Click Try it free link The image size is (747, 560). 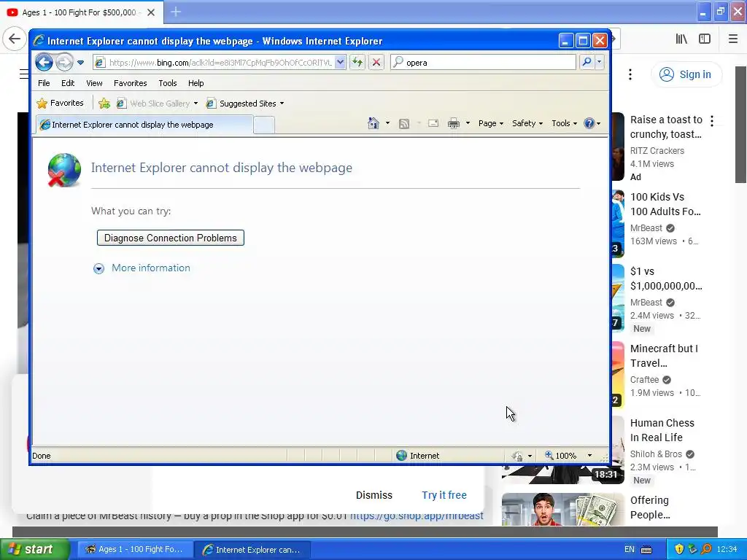pyautogui.click(x=444, y=495)
